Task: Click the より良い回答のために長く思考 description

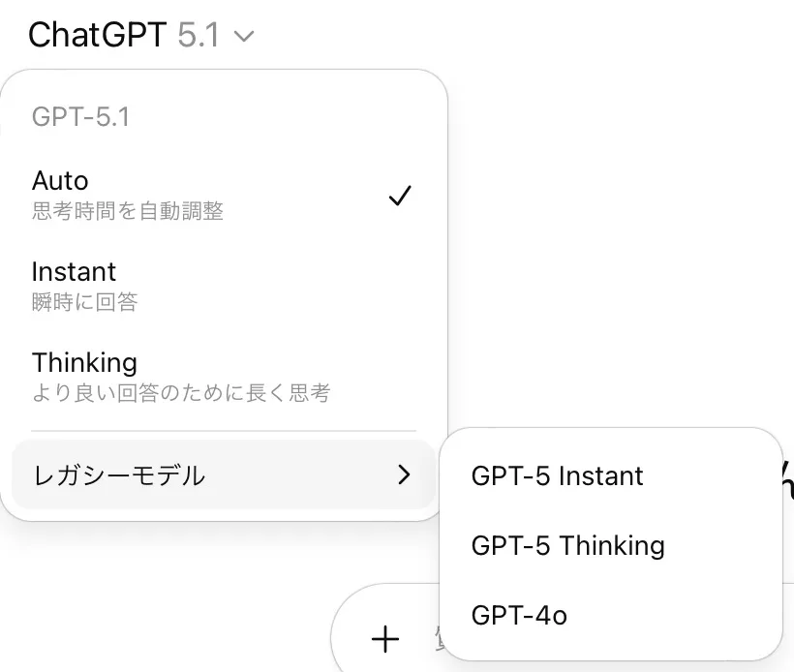Action: pyautogui.click(x=180, y=393)
